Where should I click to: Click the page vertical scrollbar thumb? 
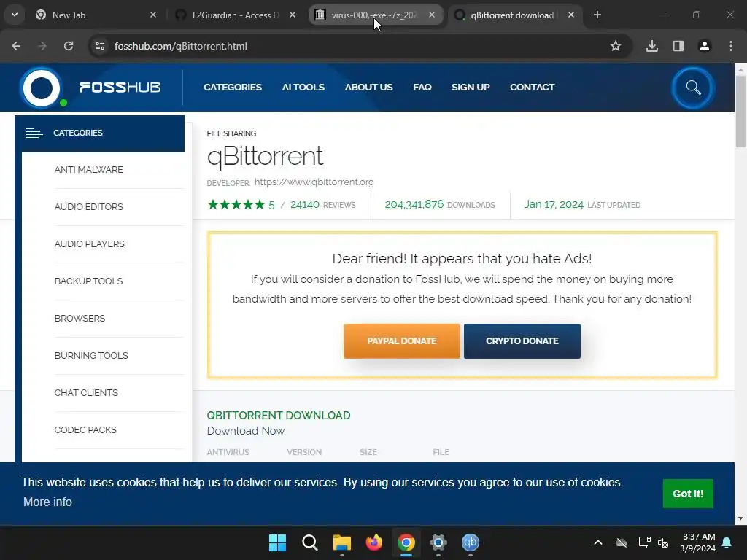pyautogui.click(x=740, y=112)
